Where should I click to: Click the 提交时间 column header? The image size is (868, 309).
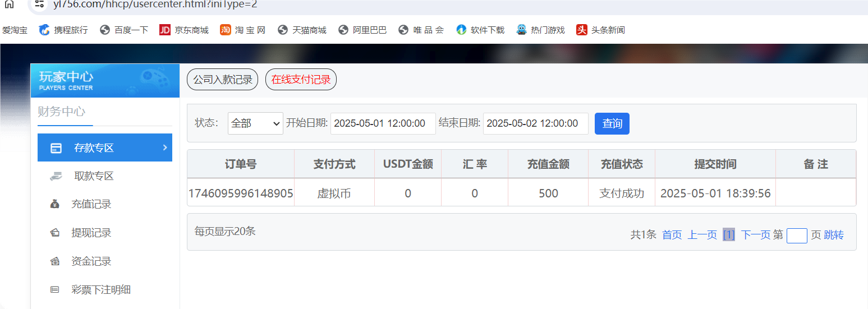(715, 164)
